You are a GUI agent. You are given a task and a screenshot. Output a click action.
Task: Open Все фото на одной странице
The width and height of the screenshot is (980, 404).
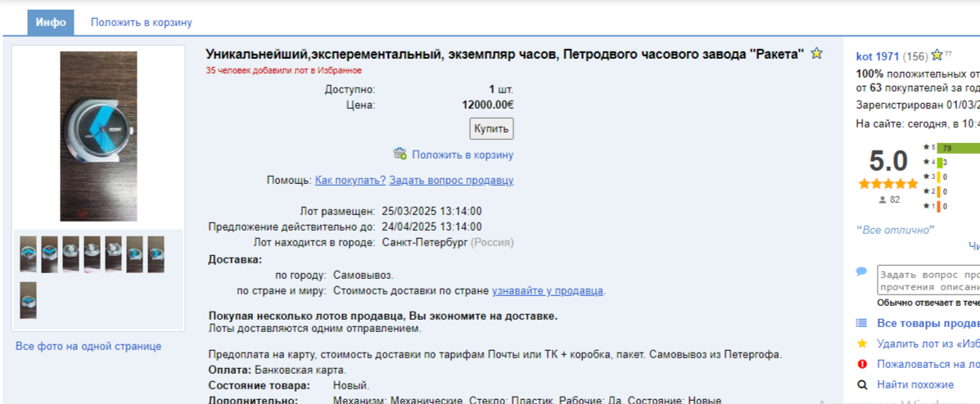point(88,346)
